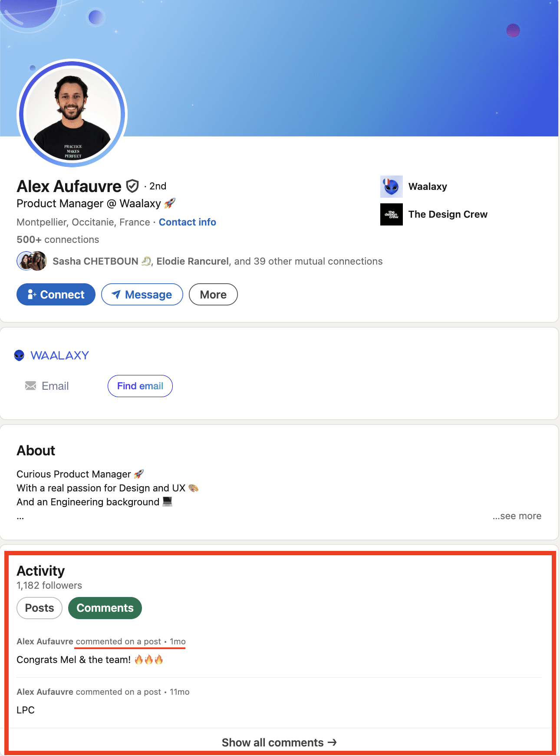This screenshot has height=756, width=560.
Task: Click the Find email button
Action: [140, 386]
